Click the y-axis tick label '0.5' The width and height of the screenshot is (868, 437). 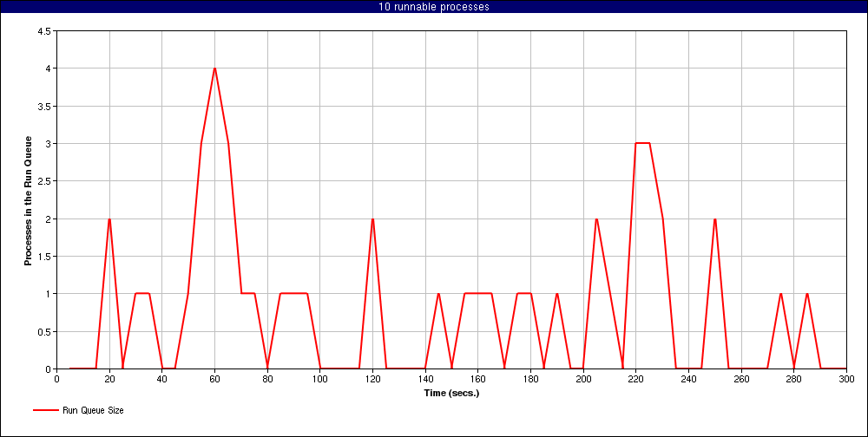[x=45, y=331]
